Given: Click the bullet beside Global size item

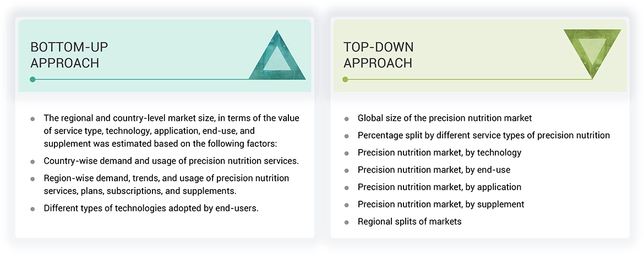Looking at the screenshot, I should click(x=346, y=119).
